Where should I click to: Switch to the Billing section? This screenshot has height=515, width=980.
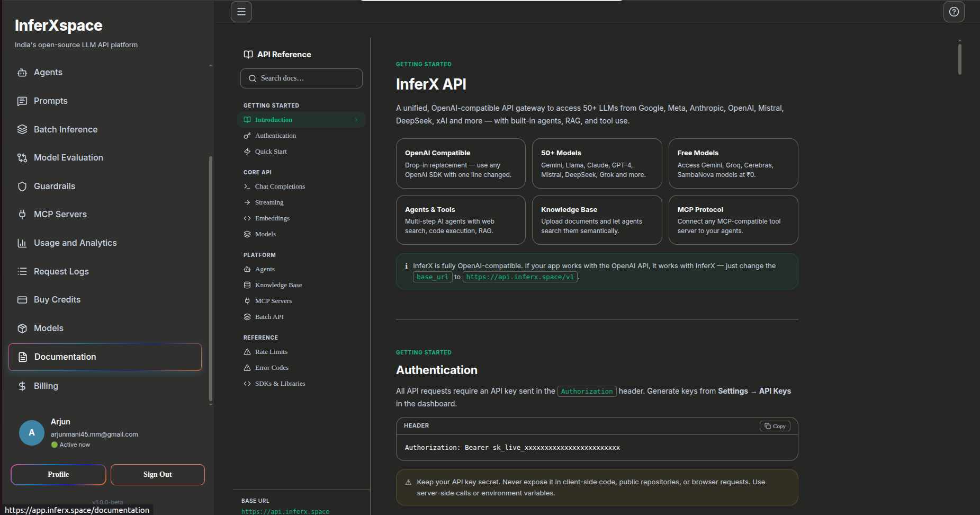(x=46, y=386)
